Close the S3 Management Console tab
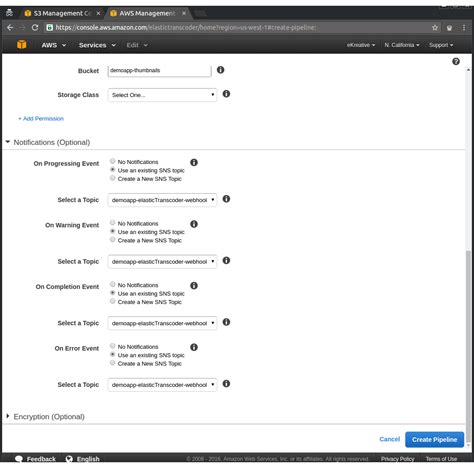Viewport: 474px width, 468px height. [98, 13]
